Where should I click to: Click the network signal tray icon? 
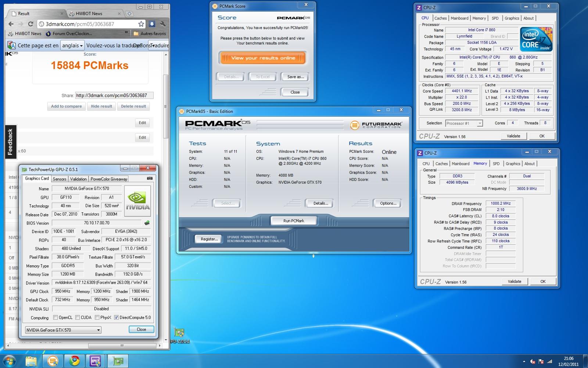(550, 361)
